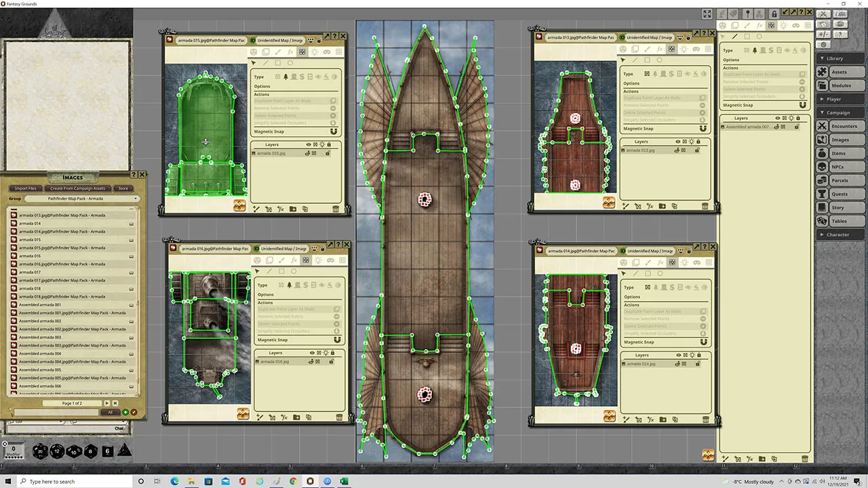This screenshot has width=868, height=488.
Task: Open the NPCs skull icon
Action: 822,167
